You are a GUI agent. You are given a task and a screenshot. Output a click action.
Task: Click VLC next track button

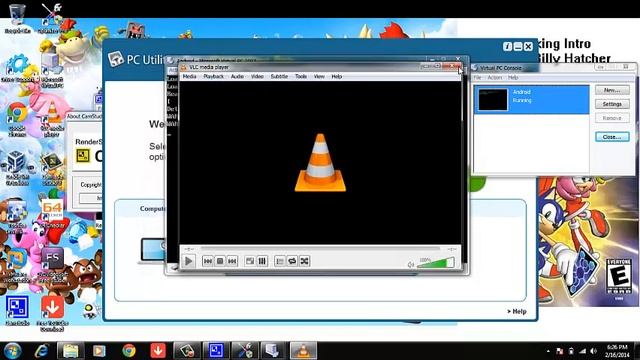tap(232, 261)
